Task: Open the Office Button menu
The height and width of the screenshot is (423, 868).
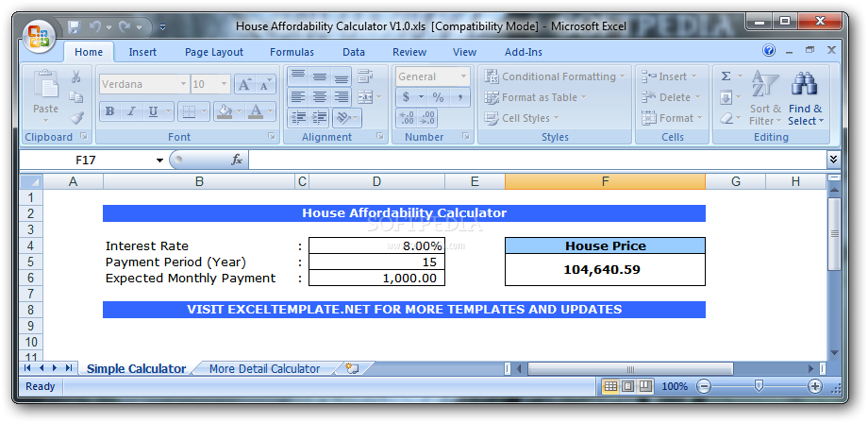Action: click(39, 36)
